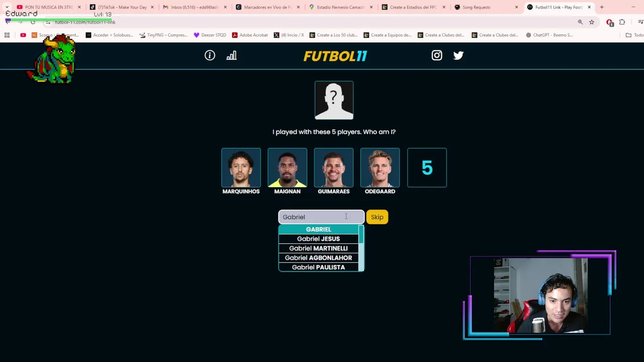Select the Maignan player card
This screenshot has height=362, width=644.
pyautogui.click(x=287, y=171)
